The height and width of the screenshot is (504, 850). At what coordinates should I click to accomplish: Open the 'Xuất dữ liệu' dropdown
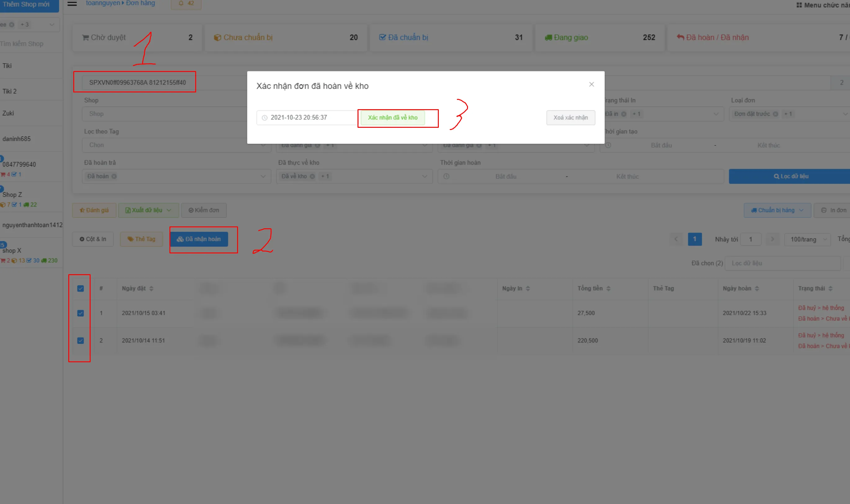click(148, 210)
